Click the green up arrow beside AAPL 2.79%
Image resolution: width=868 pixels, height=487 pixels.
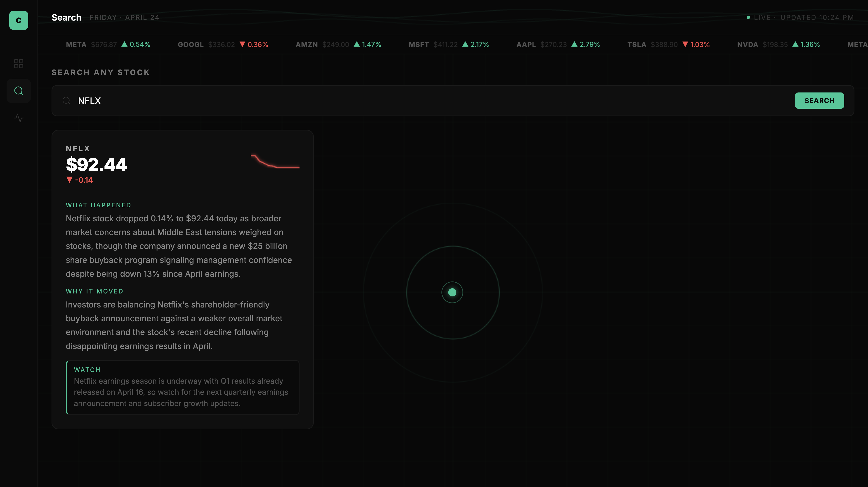coord(575,44)
